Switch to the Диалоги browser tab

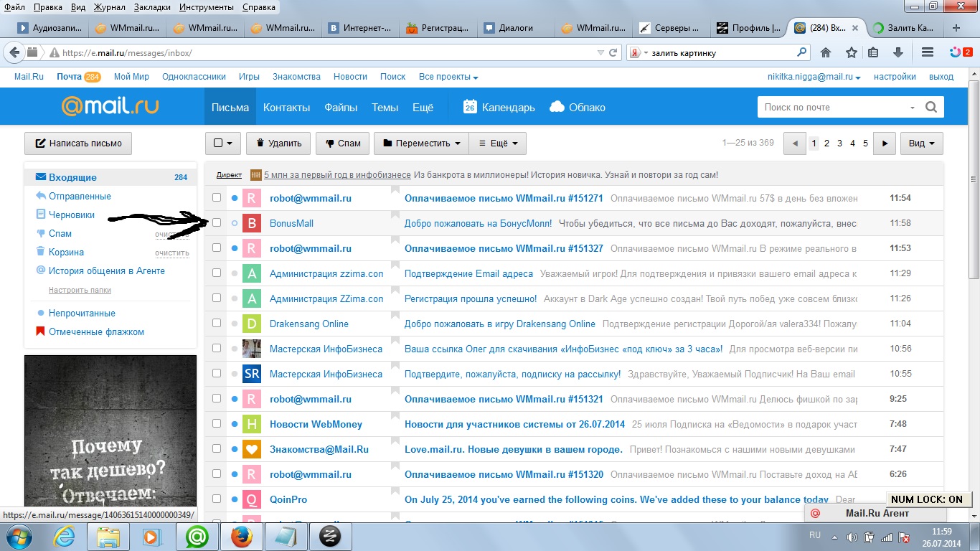click(x=516, y=29)
